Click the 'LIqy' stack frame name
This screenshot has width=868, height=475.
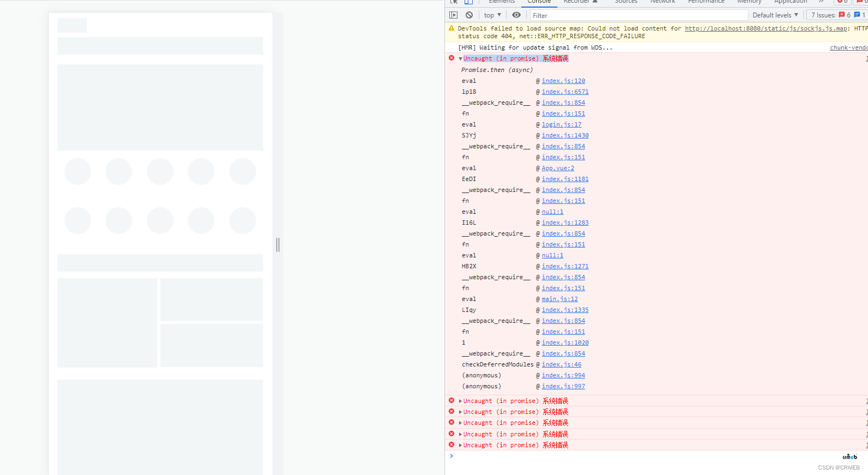coord(469,310)
